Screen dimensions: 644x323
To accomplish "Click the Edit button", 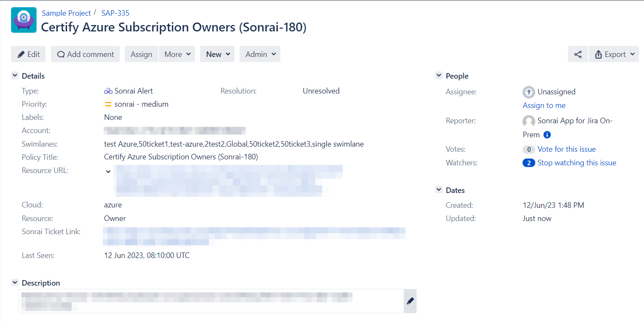I will click(28, 54).
